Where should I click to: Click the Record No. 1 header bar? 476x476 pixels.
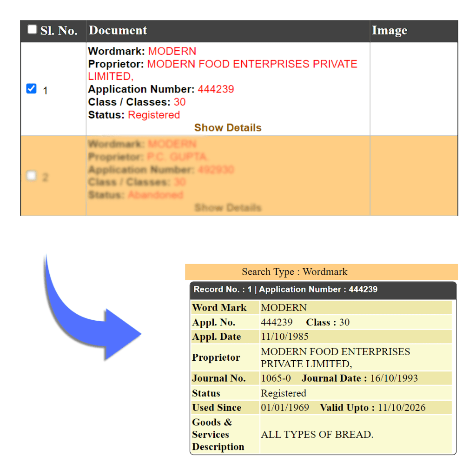coord(285,290)
